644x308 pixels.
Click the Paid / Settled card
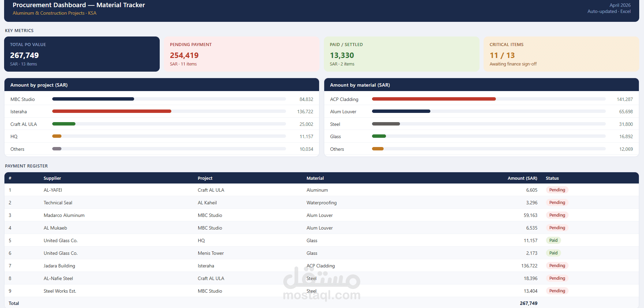pyautogui.click(x=401, y=54)
